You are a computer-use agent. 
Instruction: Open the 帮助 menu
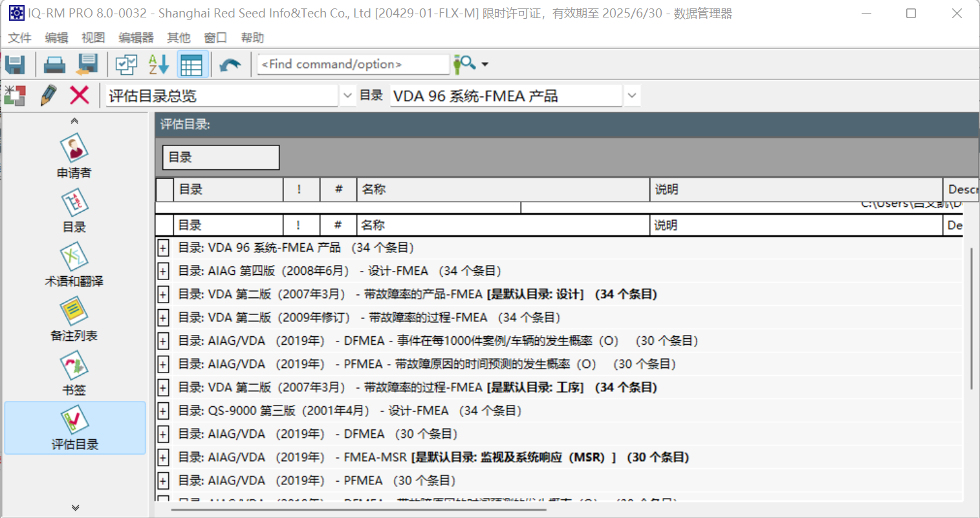tap(252, 38)
